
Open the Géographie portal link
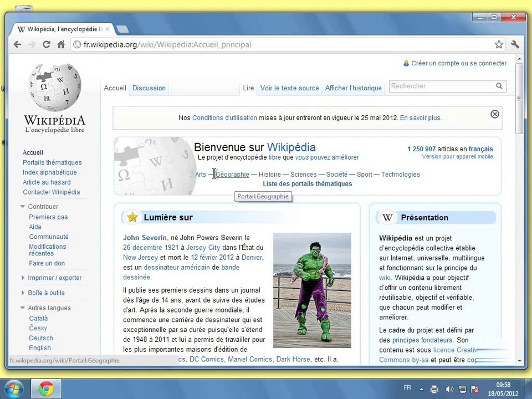click(x=232, y=175)
